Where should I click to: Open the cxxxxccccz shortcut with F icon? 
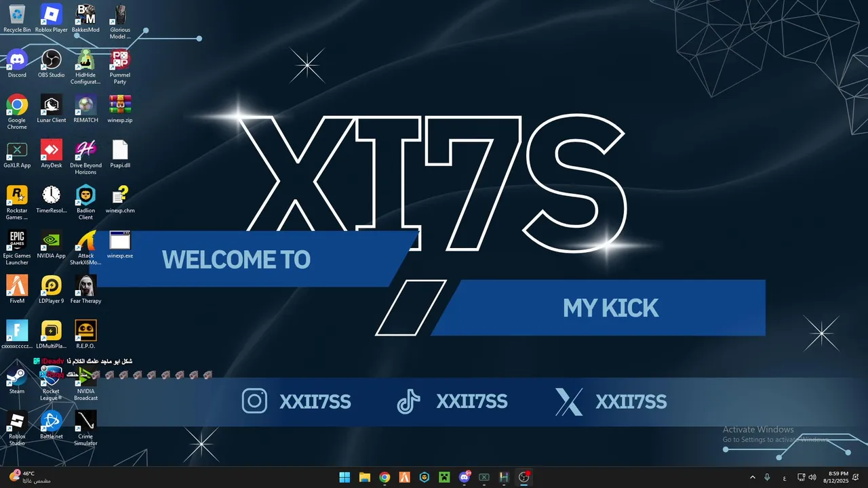[x=17, y=335]
